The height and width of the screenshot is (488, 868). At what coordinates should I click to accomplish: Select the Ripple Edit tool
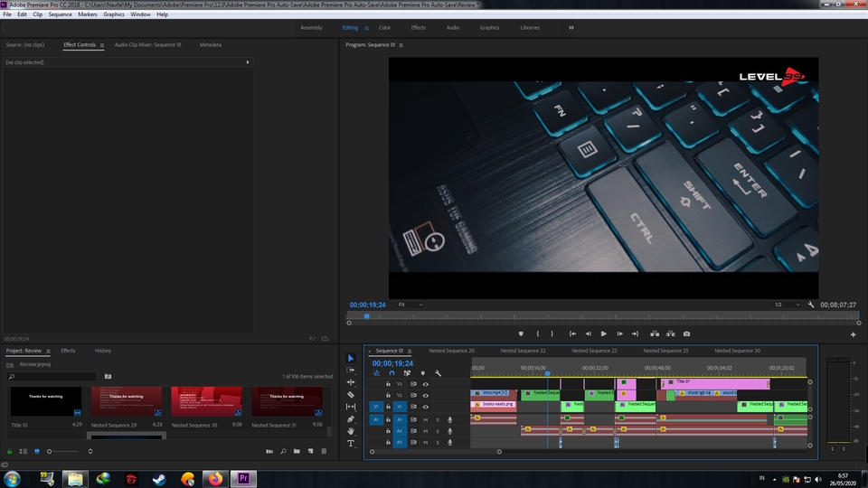point(351,382)
